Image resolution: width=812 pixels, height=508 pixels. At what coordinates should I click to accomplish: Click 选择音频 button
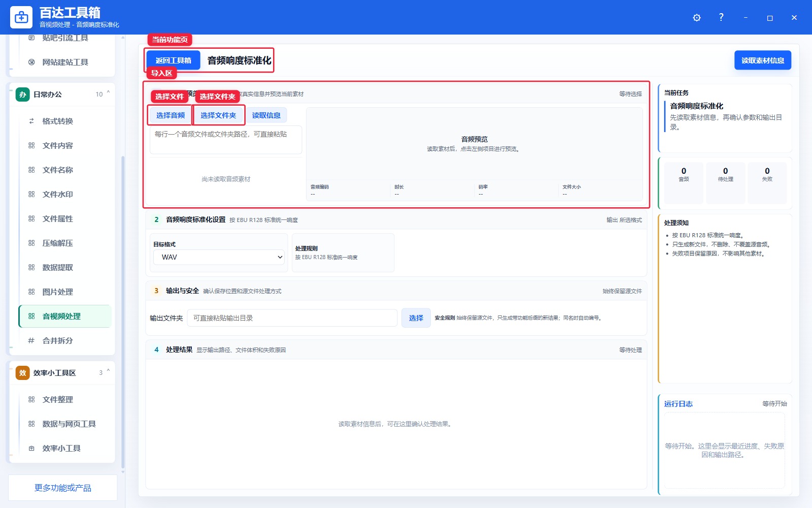pyautogui.click(x=171, y=115)
